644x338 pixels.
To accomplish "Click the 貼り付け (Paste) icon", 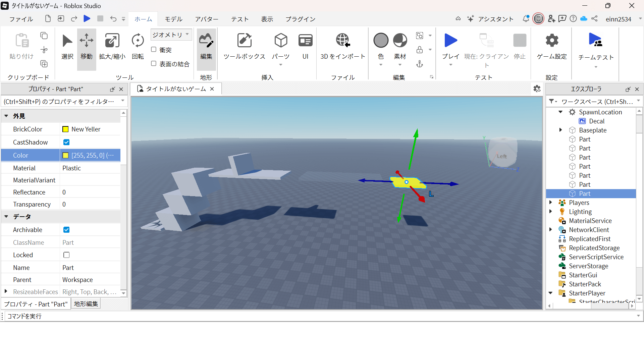I will pyautogui.click(x=22, y=41).
